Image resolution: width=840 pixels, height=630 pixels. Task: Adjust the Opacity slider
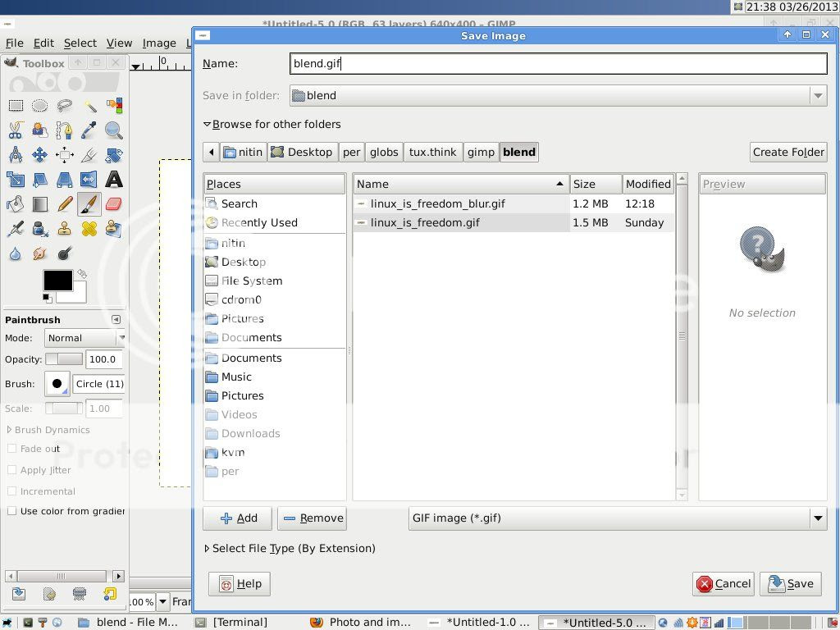[64, 359]
